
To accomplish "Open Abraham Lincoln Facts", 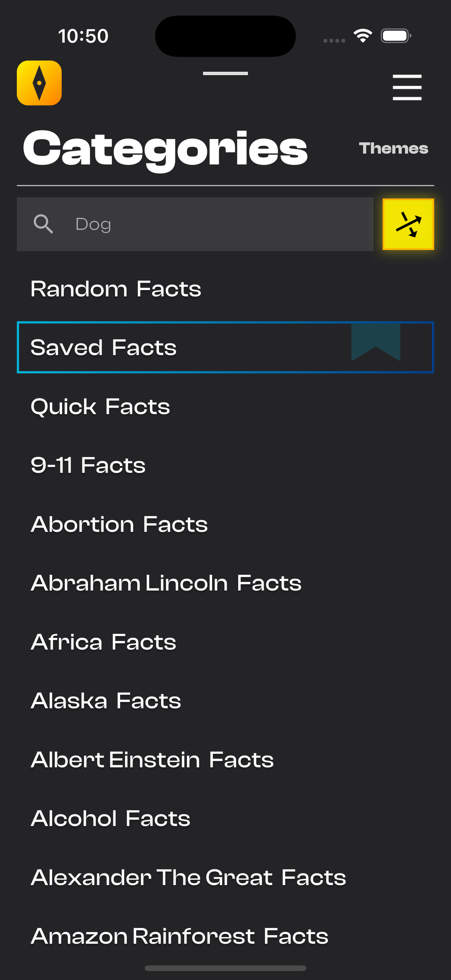I will click(225, 583).
